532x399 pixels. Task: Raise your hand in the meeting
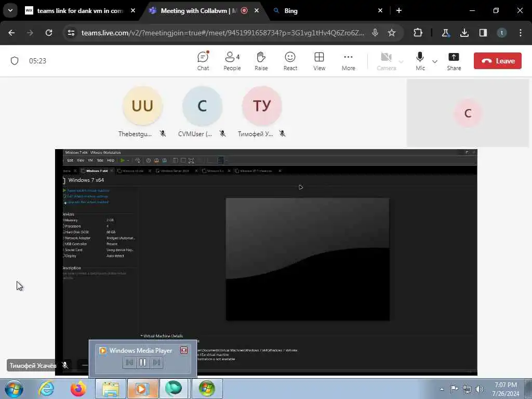pos(261,61)
